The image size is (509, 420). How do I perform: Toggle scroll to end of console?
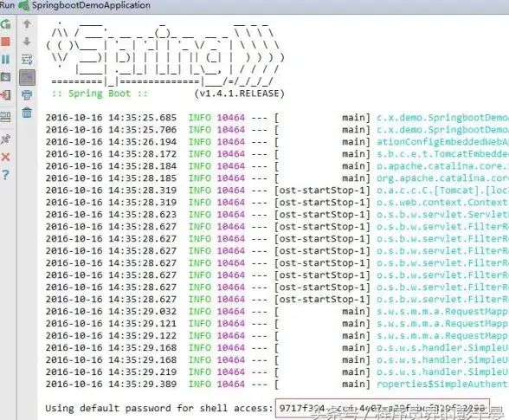pos(27,77)
